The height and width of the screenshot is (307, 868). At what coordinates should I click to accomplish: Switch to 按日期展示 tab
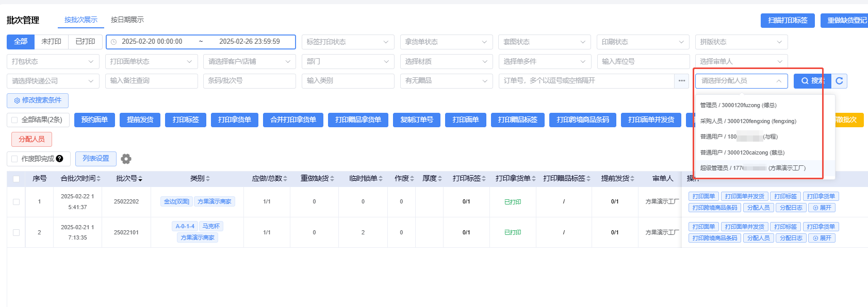tap(127, 20)
